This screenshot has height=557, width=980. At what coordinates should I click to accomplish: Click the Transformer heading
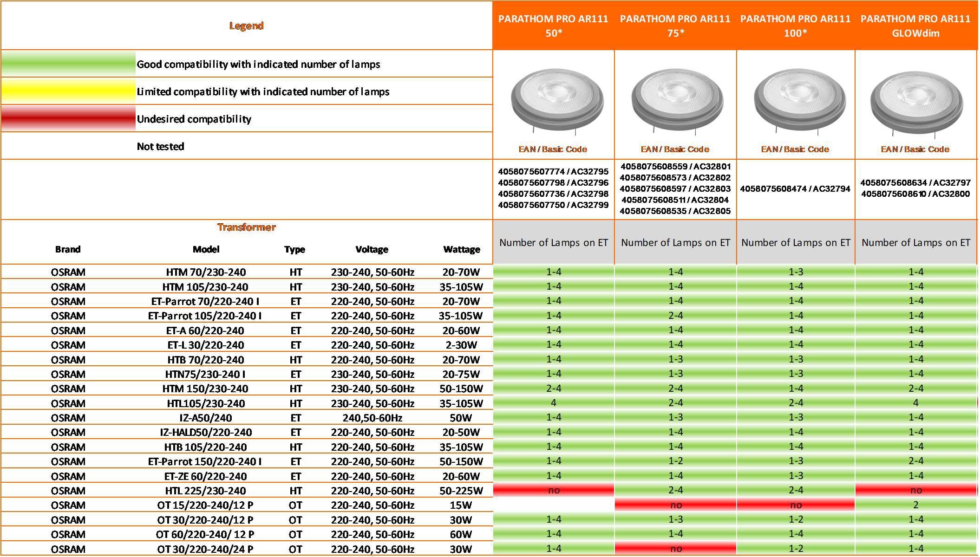pos(246,227)
